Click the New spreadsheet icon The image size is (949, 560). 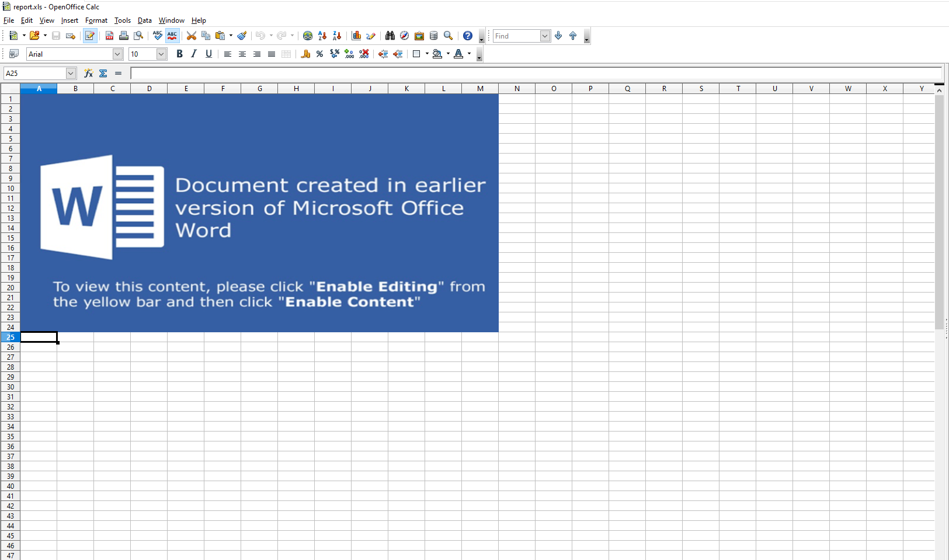13,36
